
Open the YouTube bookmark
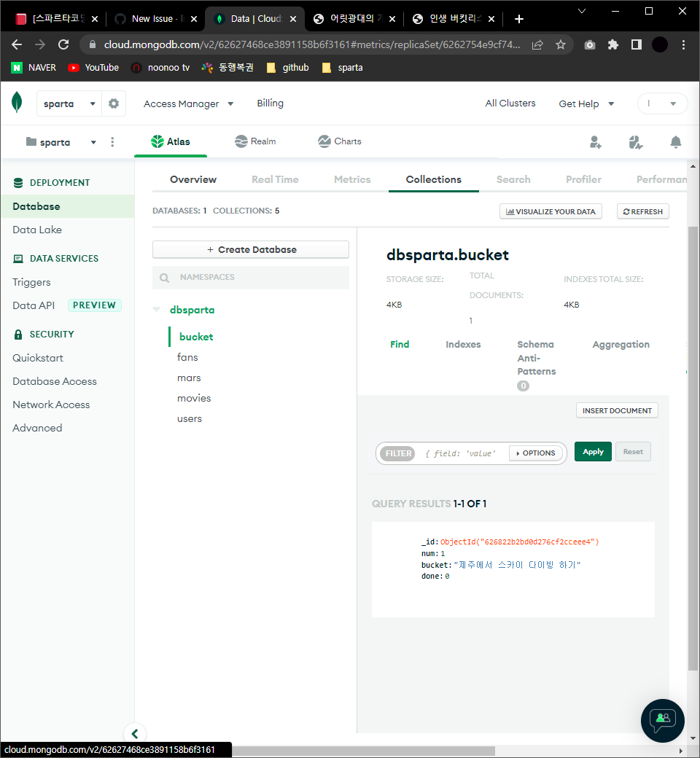pyautogui.click(x=93, y=68)
